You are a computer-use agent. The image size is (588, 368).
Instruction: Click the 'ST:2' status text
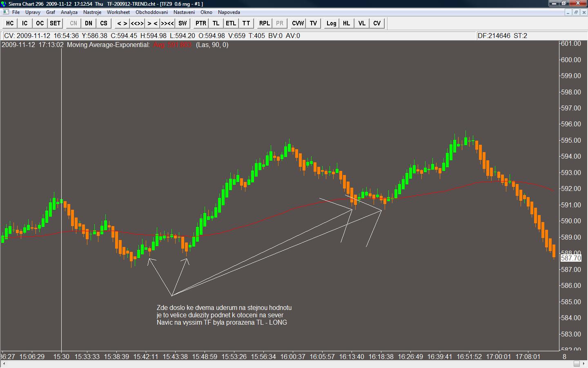[520, 36]
